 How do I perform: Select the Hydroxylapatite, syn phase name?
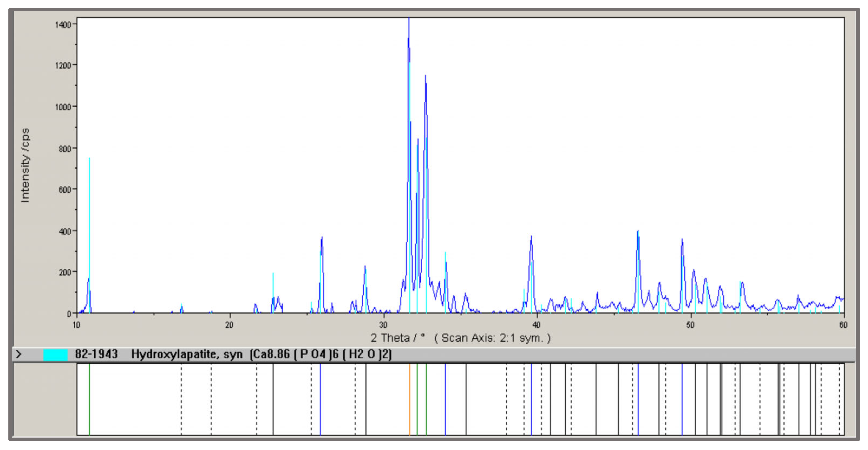pyautogui.click(x=187, y=354)
